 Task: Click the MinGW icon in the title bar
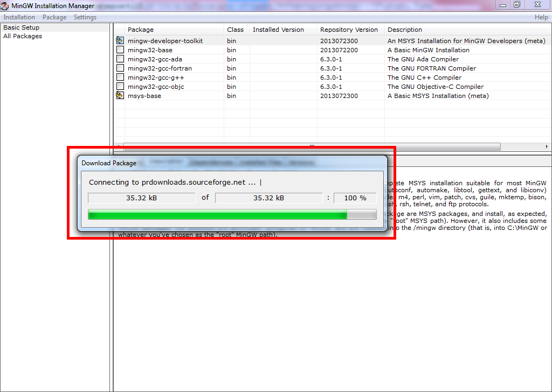(5, 6)
